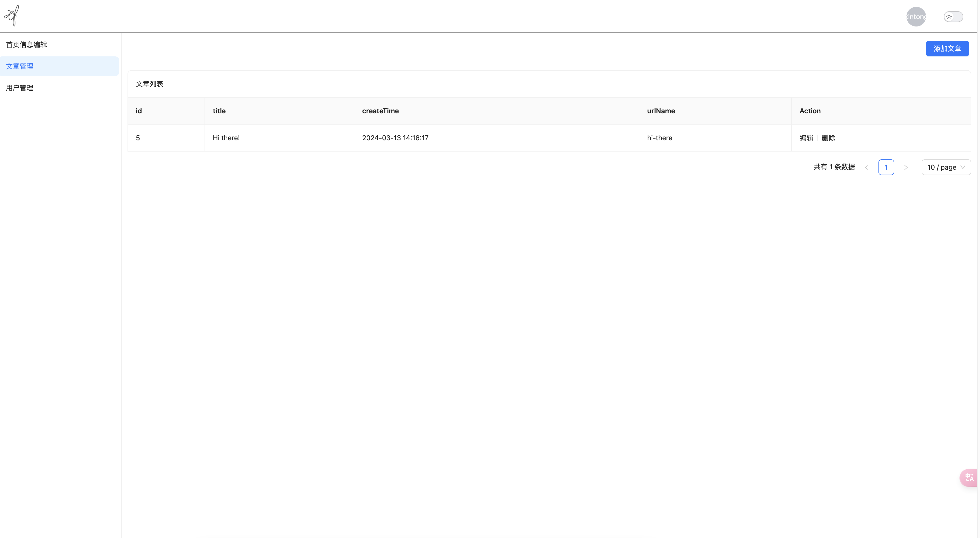Click the pink translate floating icon
Viewport: 980px width, 538px height.
pyautogui.click(x=968, y=477)
